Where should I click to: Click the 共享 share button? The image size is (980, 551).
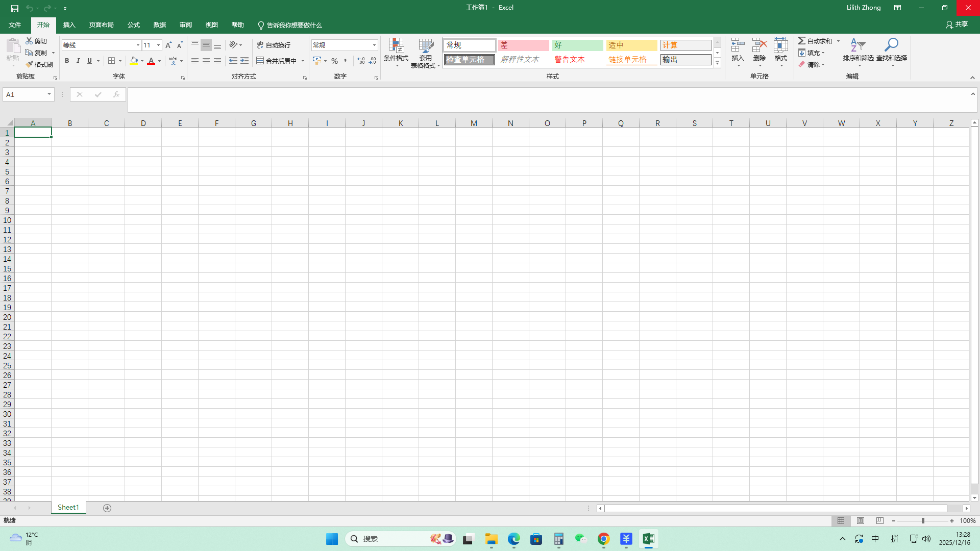click(x=957, y=24)
